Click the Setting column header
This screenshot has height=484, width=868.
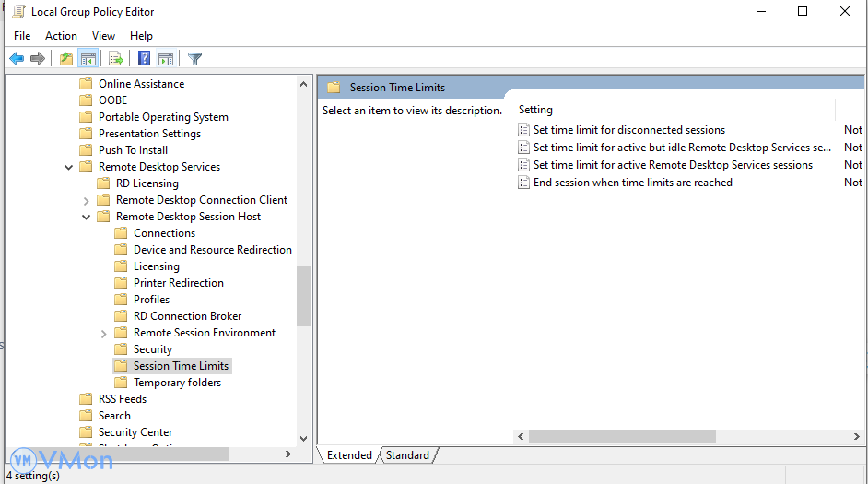535,110
